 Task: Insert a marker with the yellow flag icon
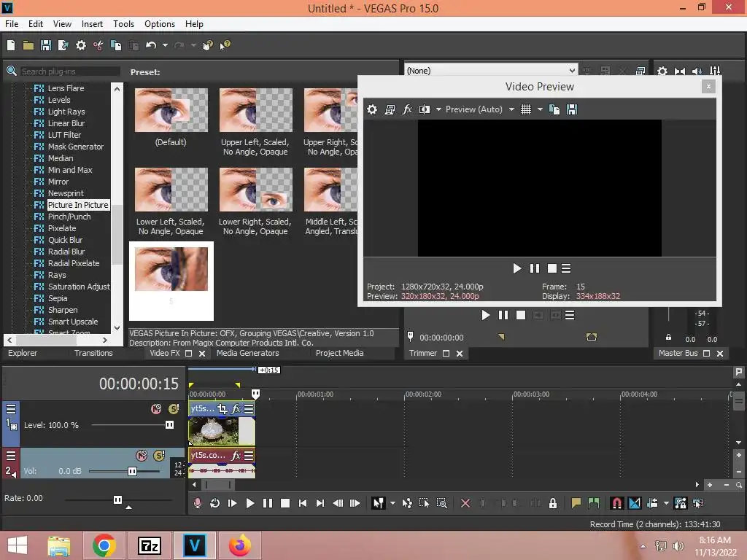click(576, 503)
